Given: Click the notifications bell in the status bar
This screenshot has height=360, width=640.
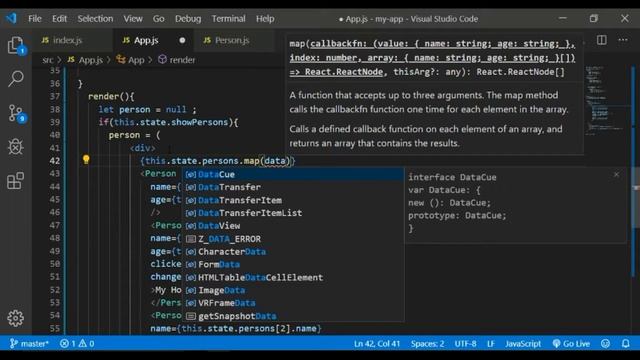Looking at the screenshot, I should (626, 344).
